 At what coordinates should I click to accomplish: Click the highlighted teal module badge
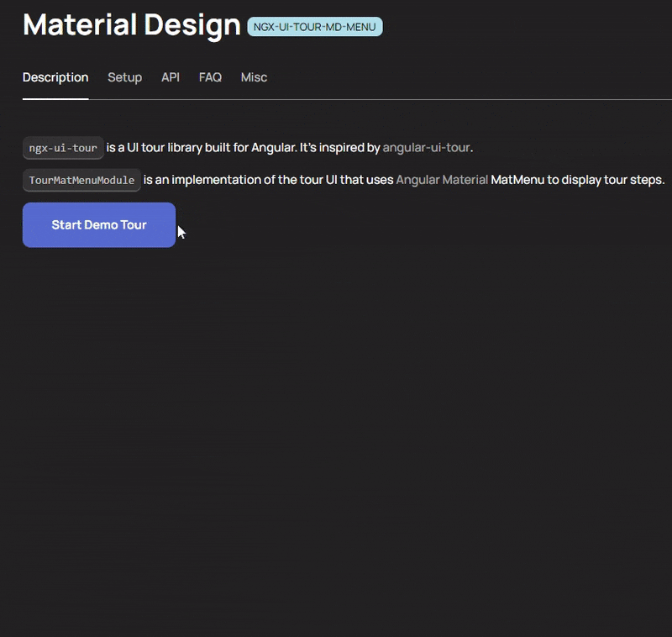click(x=313, y=26)
